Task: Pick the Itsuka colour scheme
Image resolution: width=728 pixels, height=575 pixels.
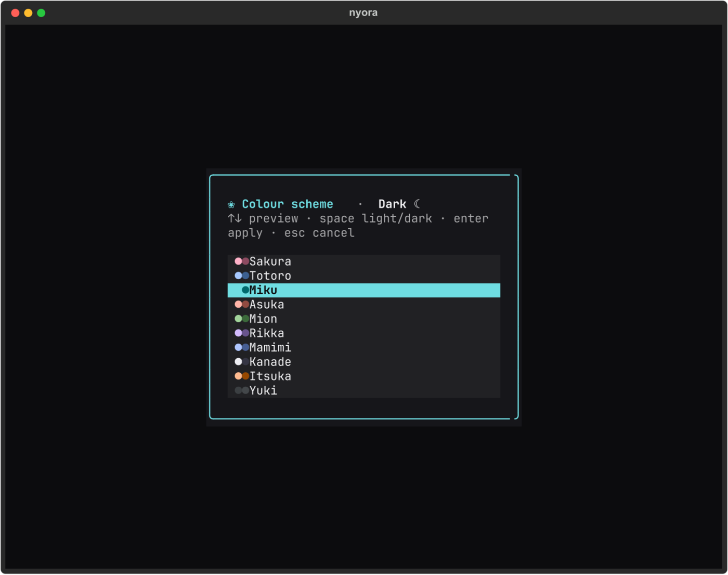Action: click(363, 376)
